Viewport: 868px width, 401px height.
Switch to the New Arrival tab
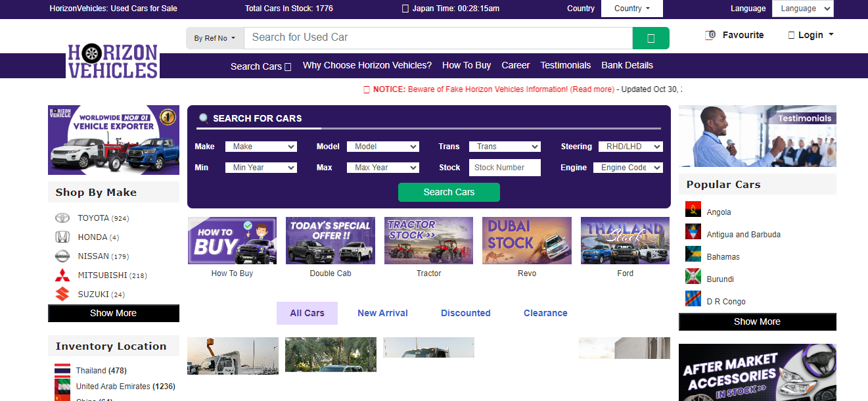pos(382,313)
